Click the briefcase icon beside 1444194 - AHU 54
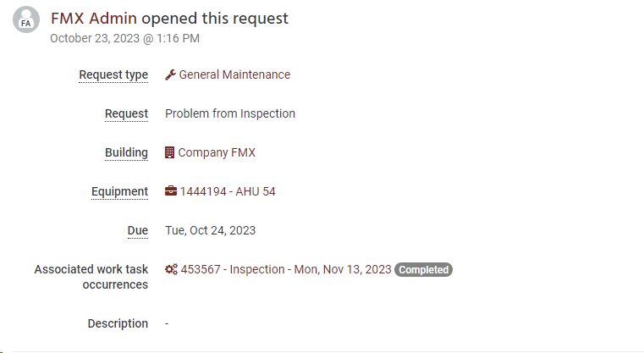 click(171, 191)
